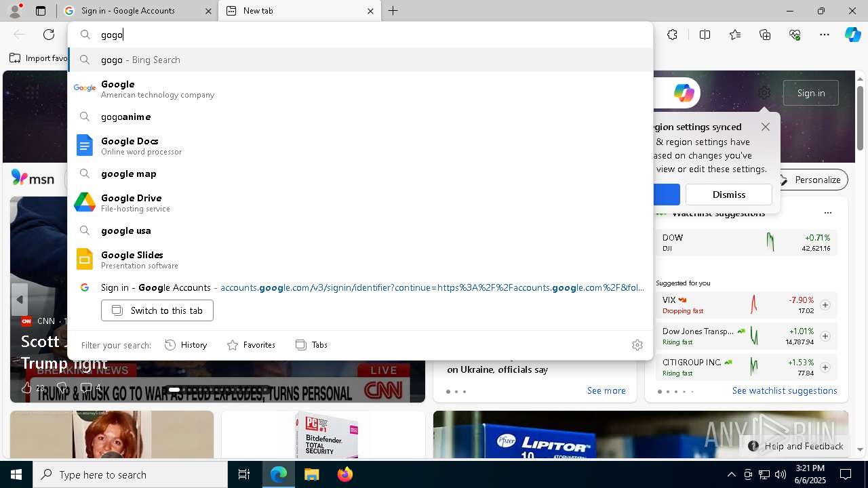Select the Google Drive suggestion

[x=360, y=202]
